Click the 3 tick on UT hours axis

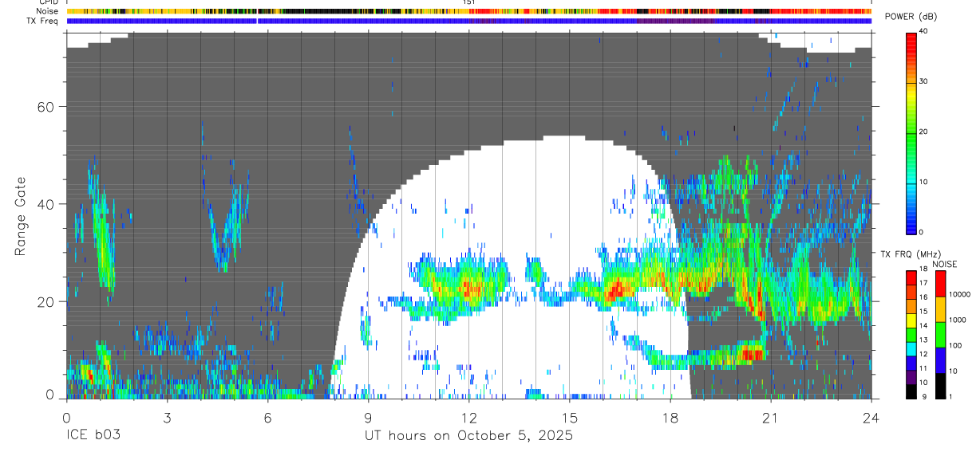[x=168, y=417]
